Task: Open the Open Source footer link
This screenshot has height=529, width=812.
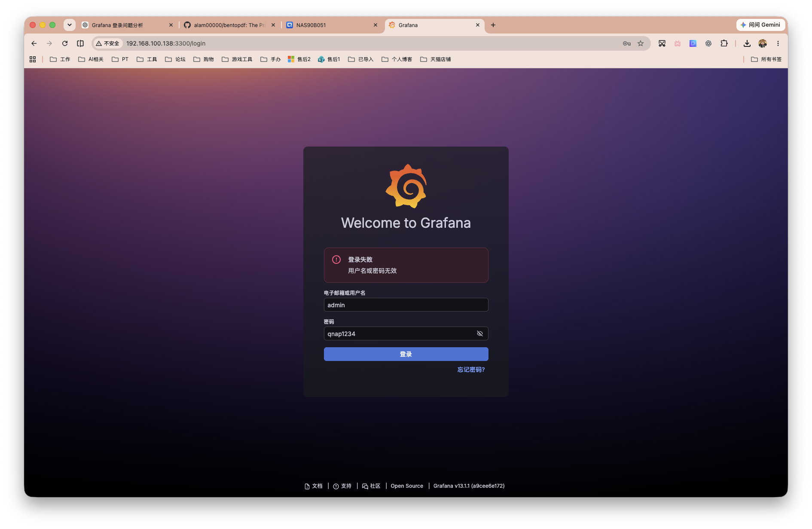Action: click(407, 486)
